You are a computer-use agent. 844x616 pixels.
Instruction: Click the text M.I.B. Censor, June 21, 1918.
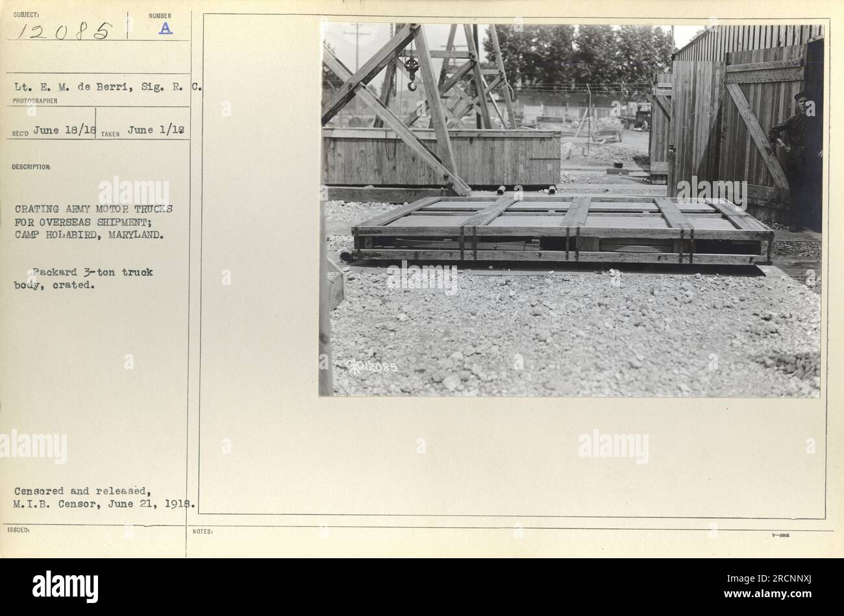[106, 504]
